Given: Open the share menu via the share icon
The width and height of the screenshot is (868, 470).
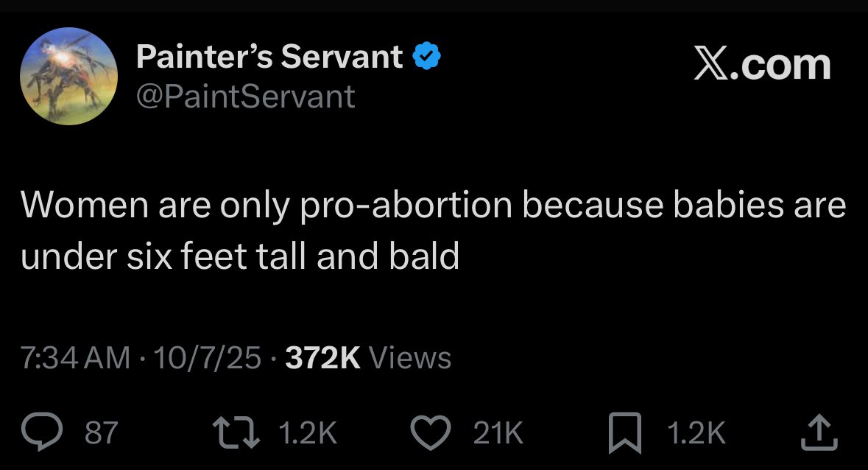Looking at the screenshot, I should [818, 433].
